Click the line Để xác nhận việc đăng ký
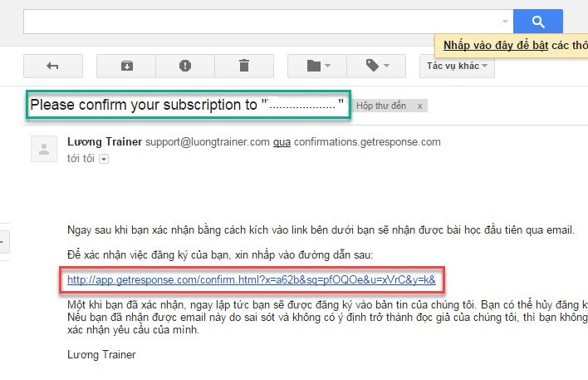The image size is (588, 380). click(x=220, y=255)
